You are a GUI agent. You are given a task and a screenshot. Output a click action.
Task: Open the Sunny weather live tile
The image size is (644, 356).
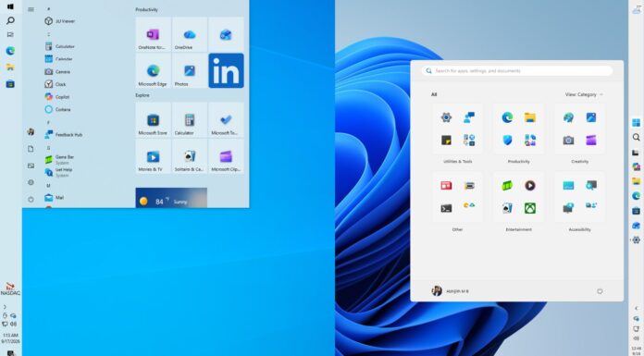coord(171,198)
